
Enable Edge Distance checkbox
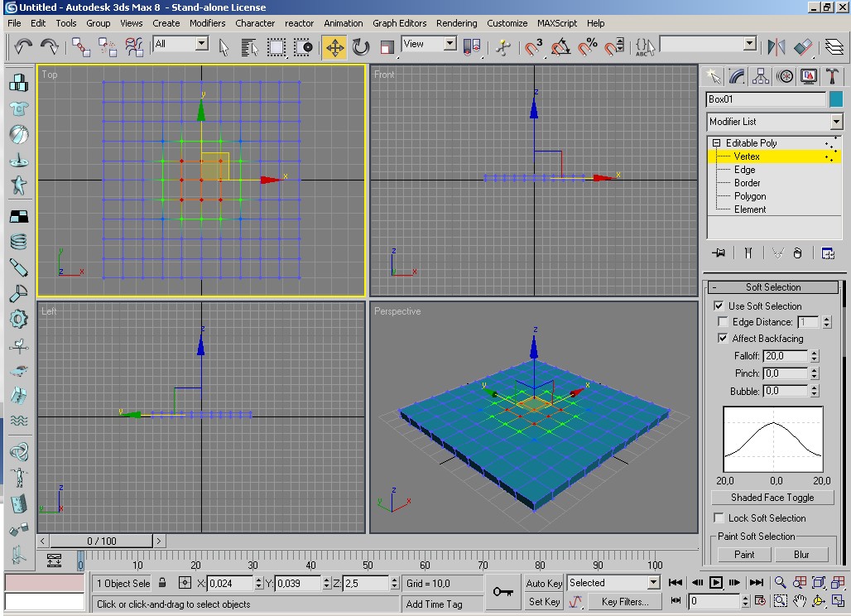coord(723,322)
